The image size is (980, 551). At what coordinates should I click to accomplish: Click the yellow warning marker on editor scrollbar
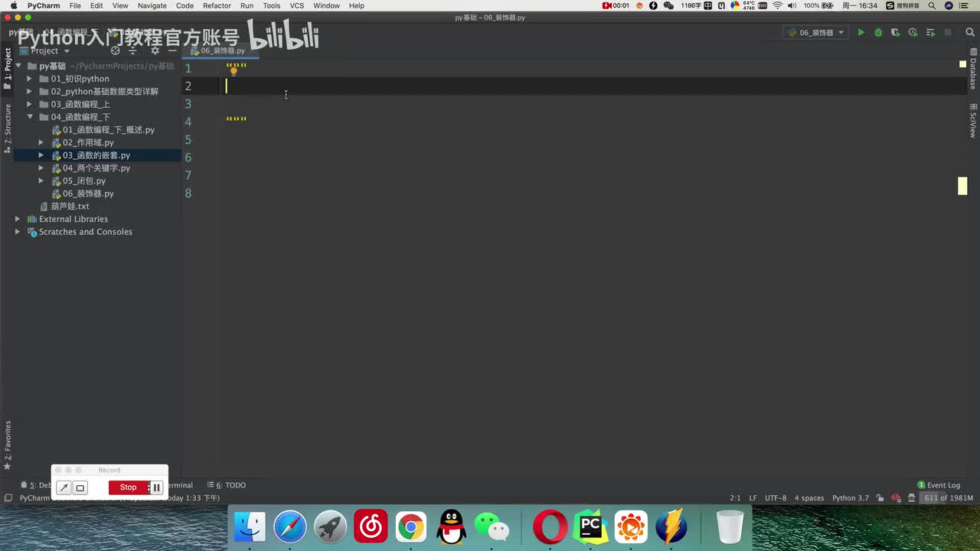coord(962,186)
